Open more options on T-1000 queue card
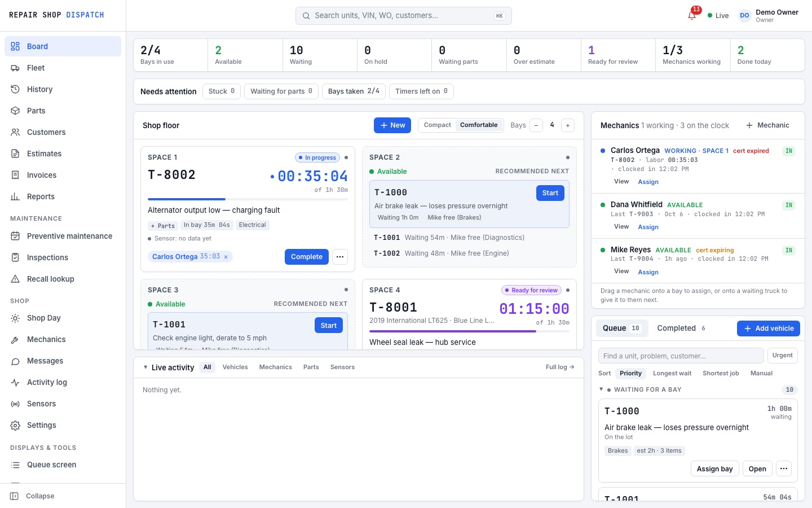 coord(784,468)
